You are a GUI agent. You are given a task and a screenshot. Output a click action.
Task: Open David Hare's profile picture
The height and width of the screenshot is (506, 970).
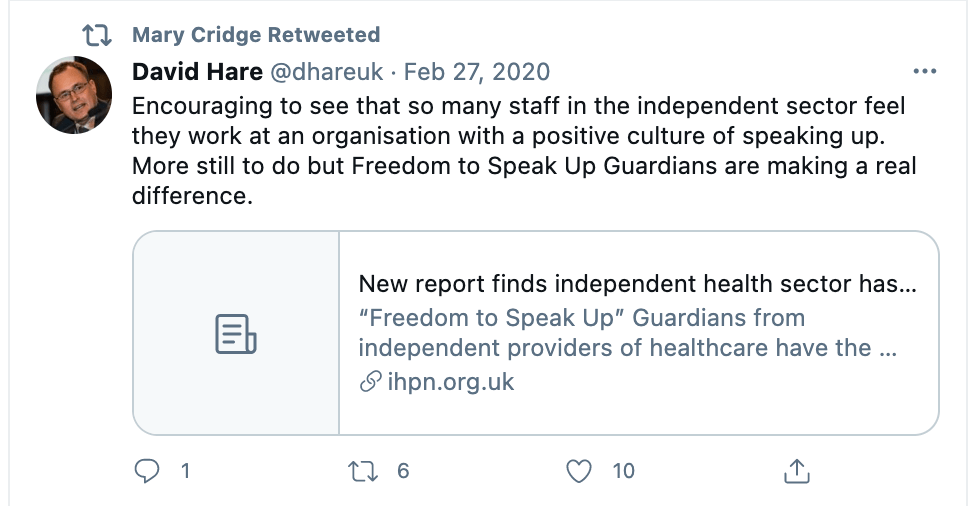click(73, 95)
